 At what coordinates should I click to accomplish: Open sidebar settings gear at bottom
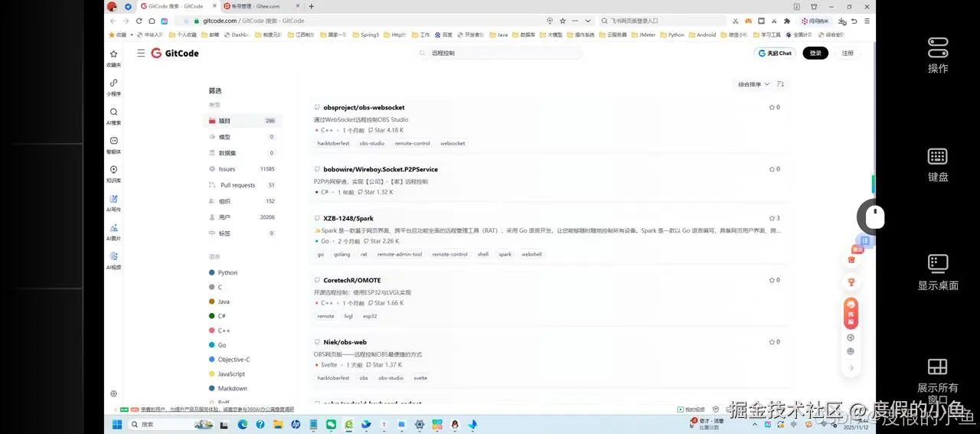tap(113, 393)
